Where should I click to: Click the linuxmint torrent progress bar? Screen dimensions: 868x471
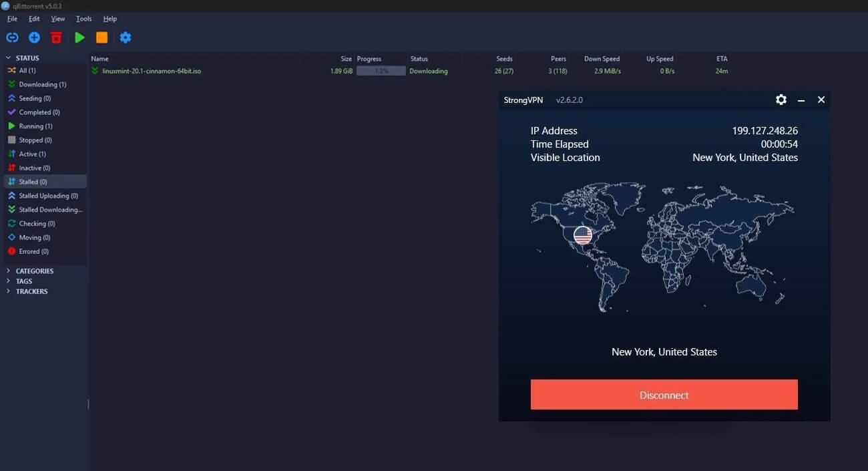pyautogui.click(x=381, y=71)
